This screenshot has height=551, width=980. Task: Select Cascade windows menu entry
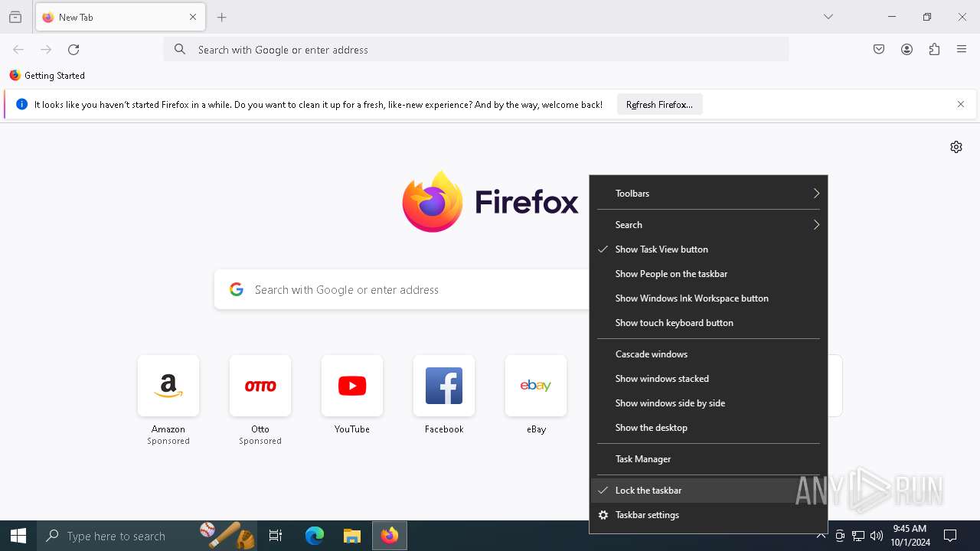(x=708, y=354)
